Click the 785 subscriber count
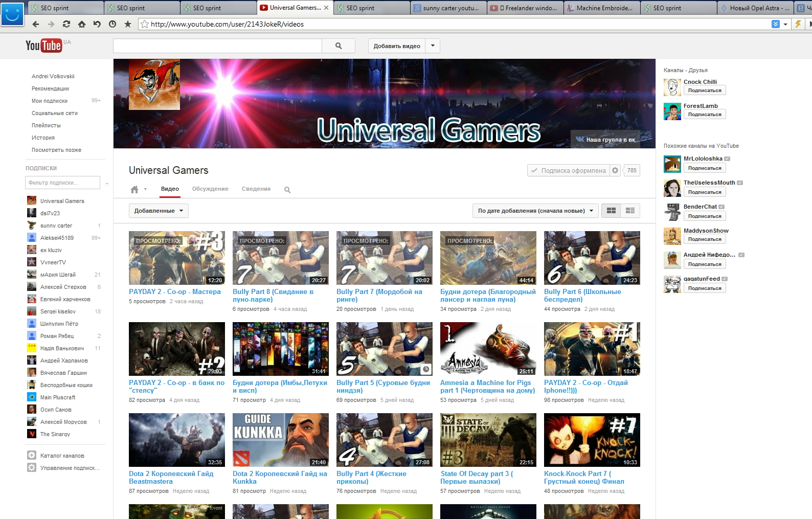Screen dimensions: 812x519 pos(632,170)
